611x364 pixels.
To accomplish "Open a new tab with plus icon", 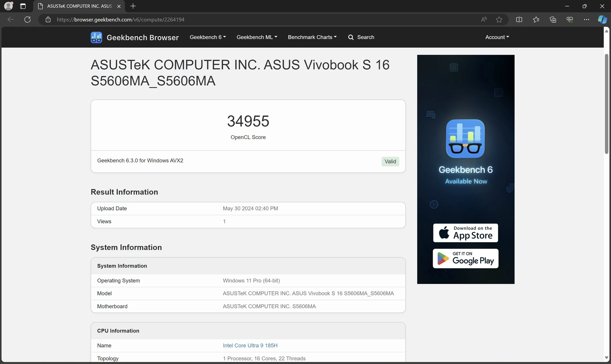I will pos(133,6).
